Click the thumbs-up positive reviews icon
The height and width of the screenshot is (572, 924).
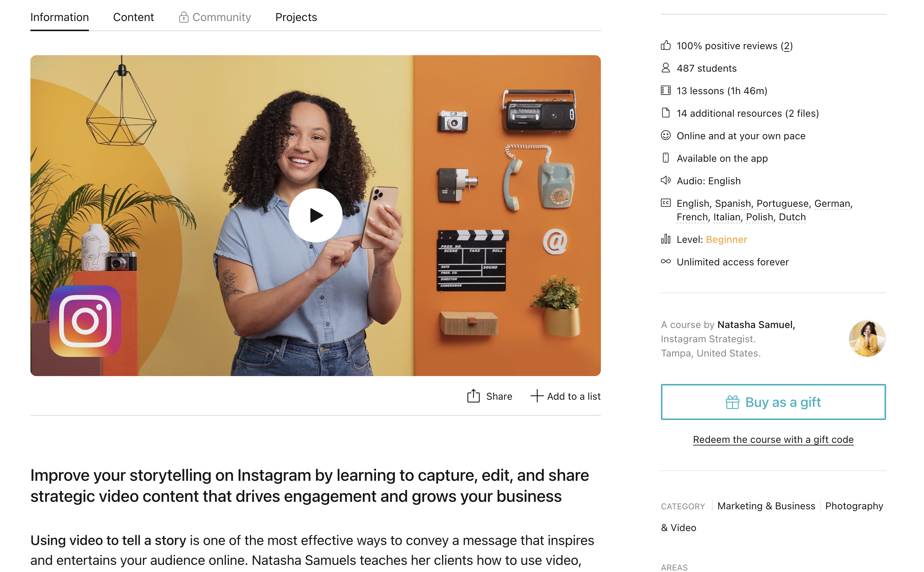[665, 45]
